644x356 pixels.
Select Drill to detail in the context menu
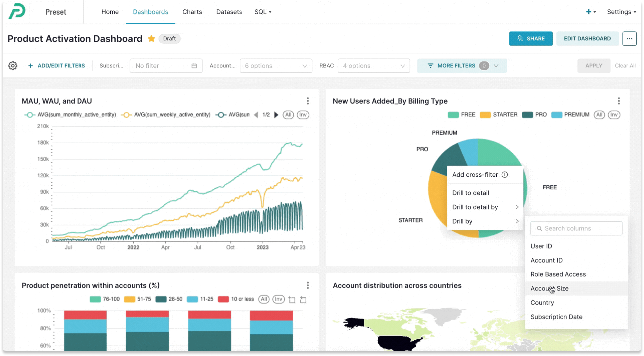[470, 193]
